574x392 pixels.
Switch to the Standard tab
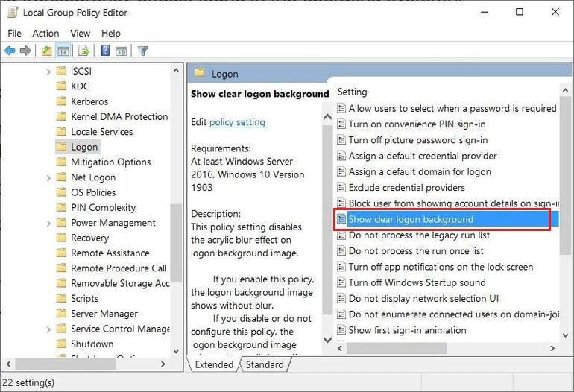[265, 364]
